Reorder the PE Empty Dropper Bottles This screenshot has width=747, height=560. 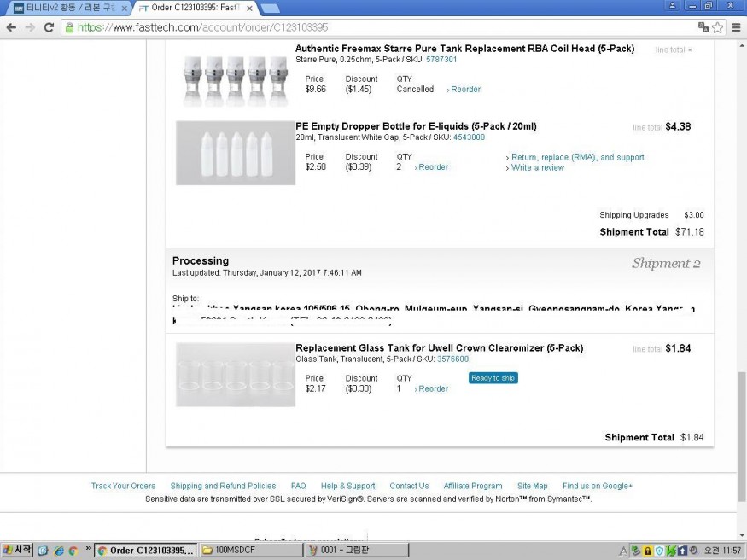[x=431, y=167]
